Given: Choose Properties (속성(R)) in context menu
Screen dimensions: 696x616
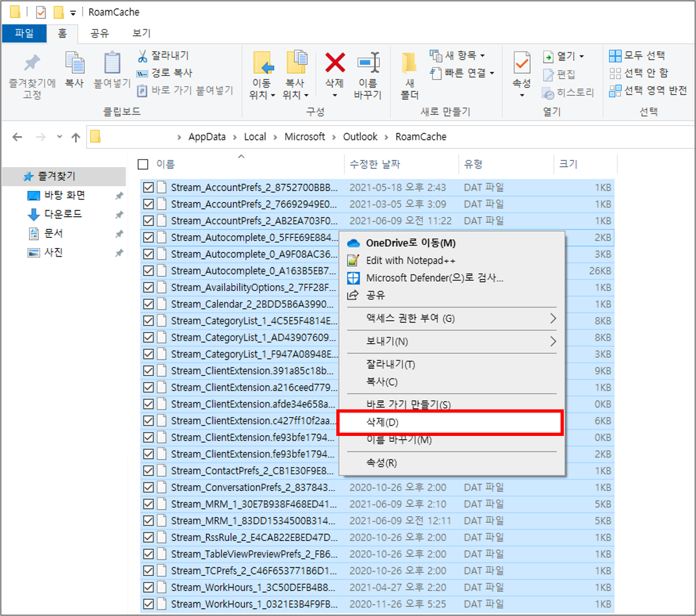Looking at the screenshot, I should [x=452, y=463].
